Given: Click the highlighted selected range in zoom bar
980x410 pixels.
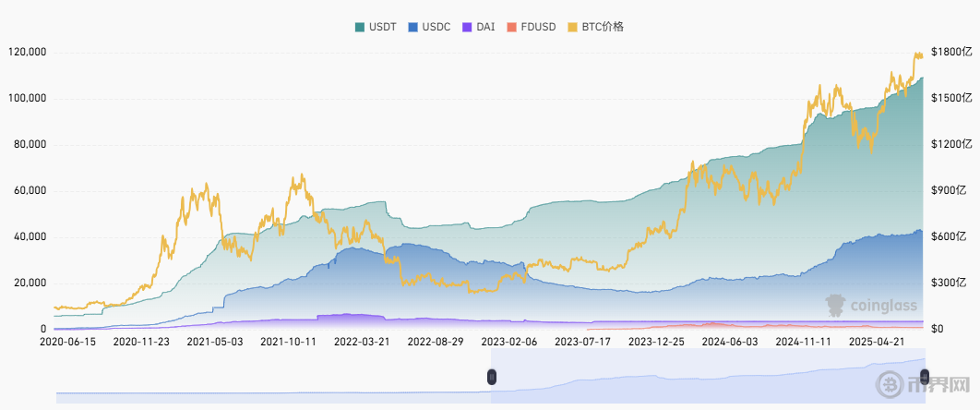Looking at the screenshot, I should click(x=701, y=379).
